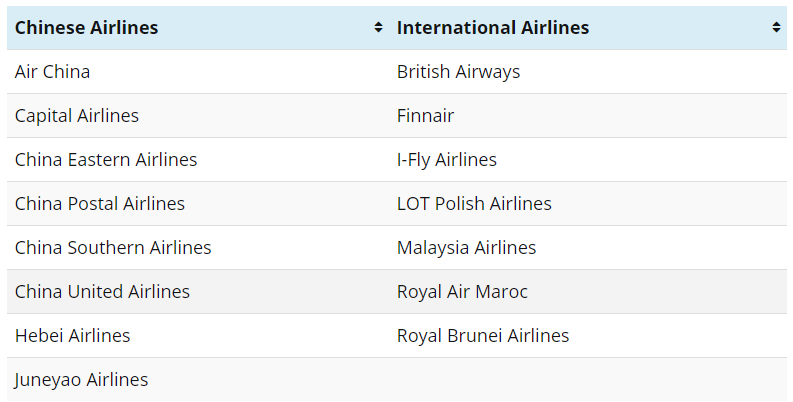Select the Finnair entry
Image resolution: width=793 pixels, height=402 pixels.
point(588,116)
